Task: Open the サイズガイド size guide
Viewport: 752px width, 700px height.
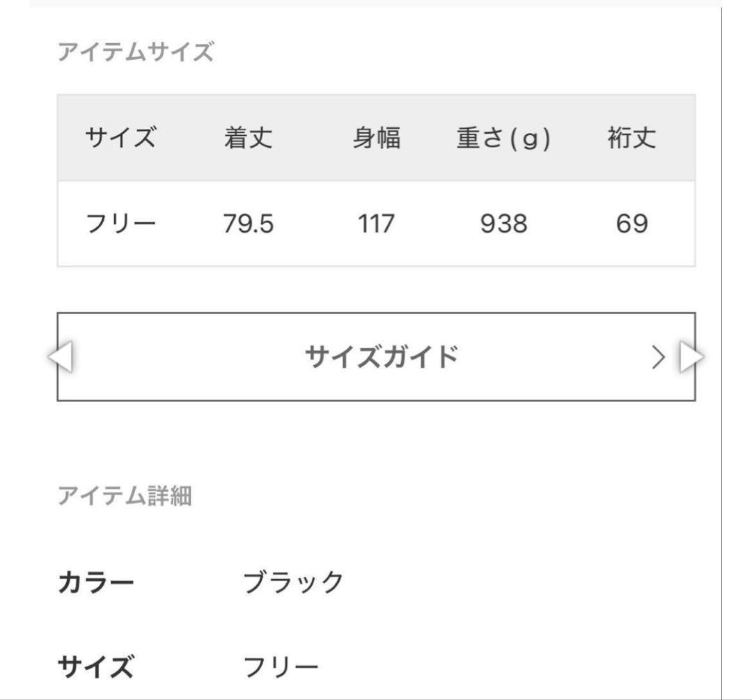Action: point(381,357)
